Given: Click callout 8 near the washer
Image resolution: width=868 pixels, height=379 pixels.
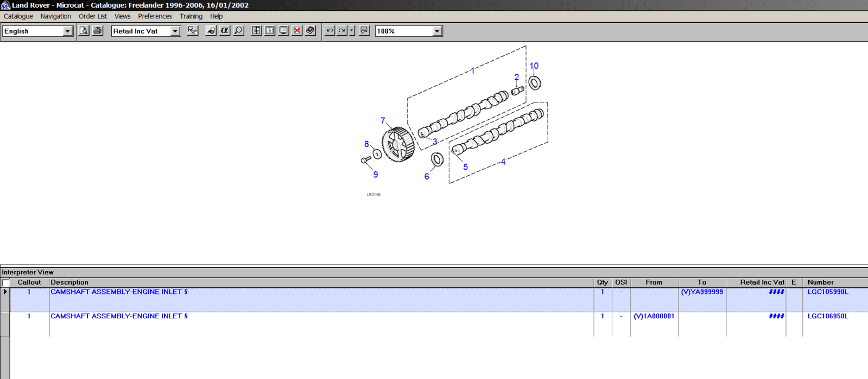Looking at the screenshot, I should 366,144.
